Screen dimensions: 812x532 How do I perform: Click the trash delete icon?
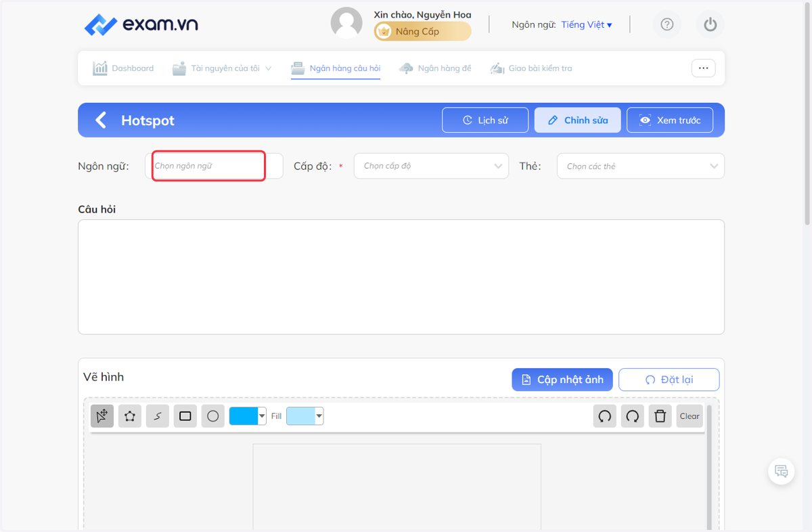tap(660, 416)
